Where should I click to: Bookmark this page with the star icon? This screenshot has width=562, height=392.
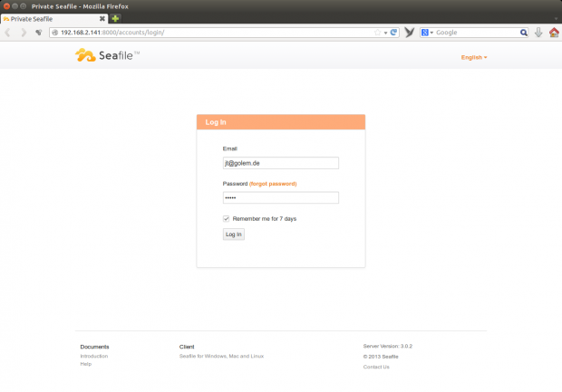377,33
